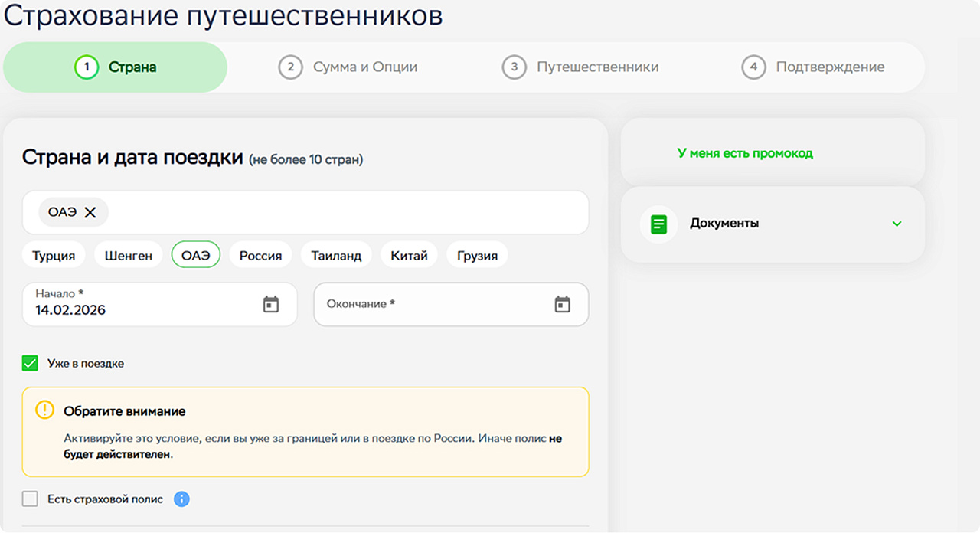Click the yellow warning exclamation icon

click(x=45, y=410)
